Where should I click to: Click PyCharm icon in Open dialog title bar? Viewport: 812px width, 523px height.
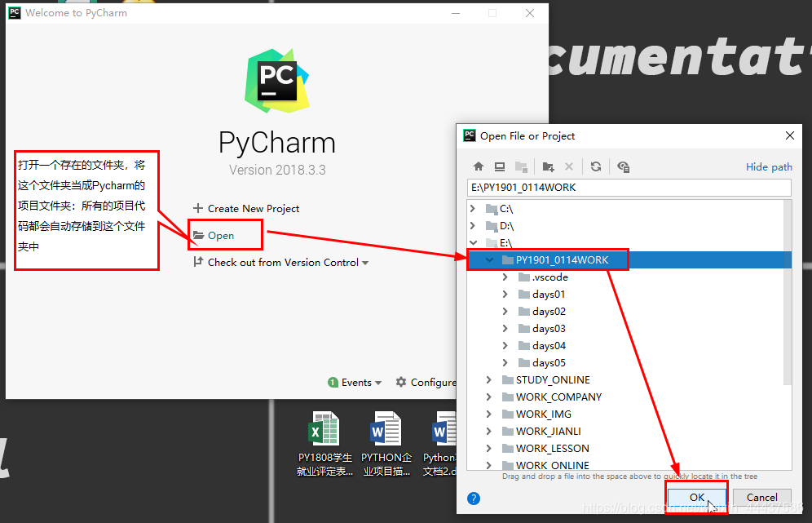[469, 135]
